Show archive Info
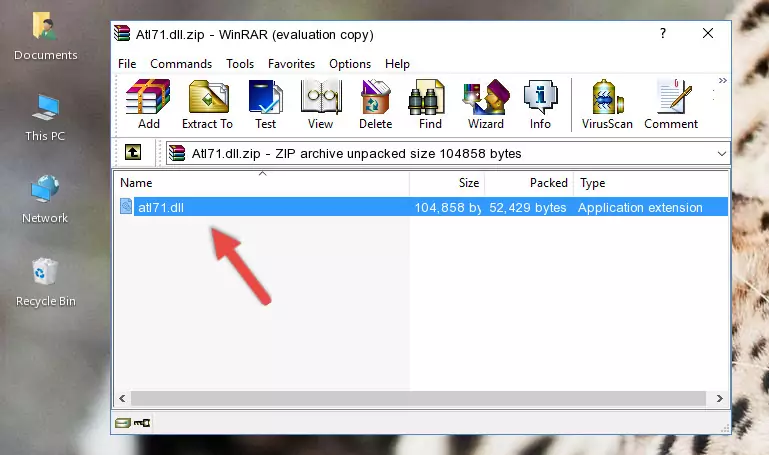Viewport: 769px width, 455px height. (x=540, y=104)
